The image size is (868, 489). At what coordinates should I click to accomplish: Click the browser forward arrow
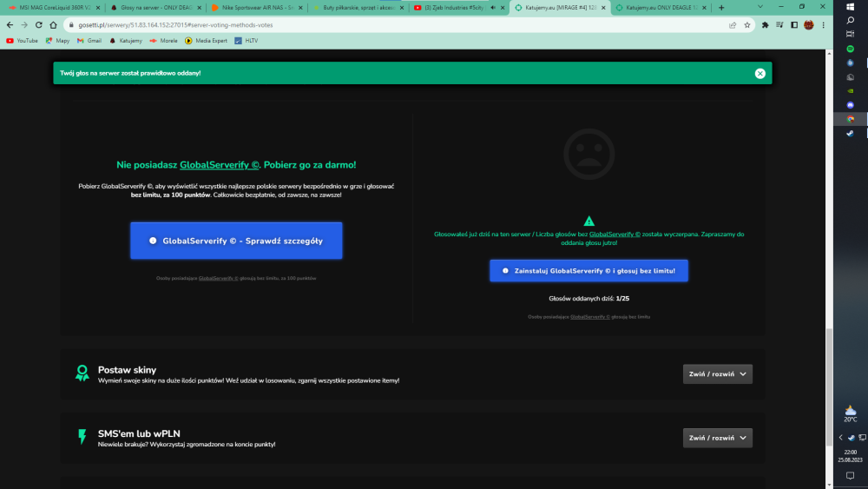[24, 25]
